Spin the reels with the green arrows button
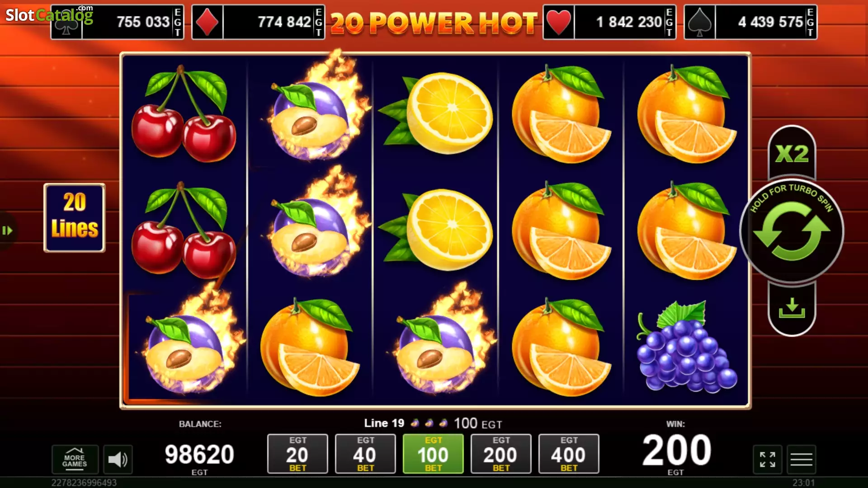This screenshot has height=488, width=868. point(792,231)
